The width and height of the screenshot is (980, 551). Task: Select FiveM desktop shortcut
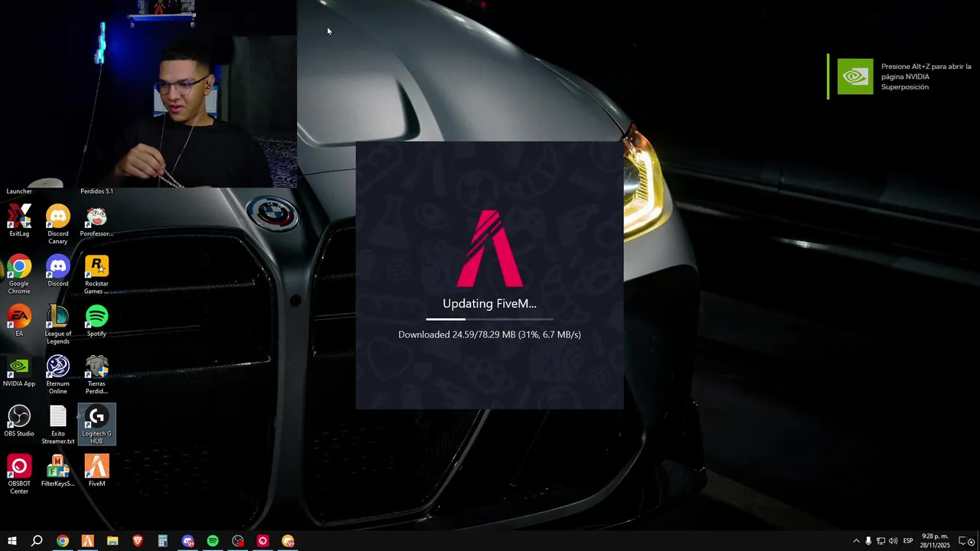pyautogui.click(x=96, y=471)
